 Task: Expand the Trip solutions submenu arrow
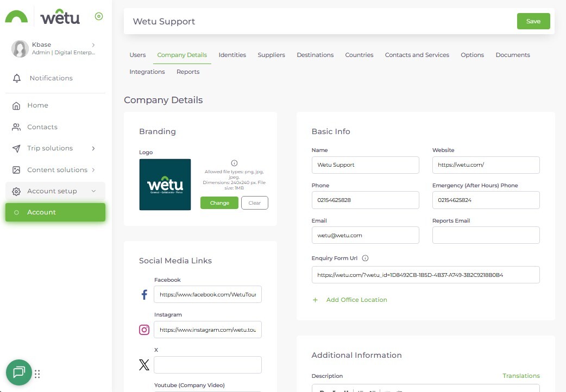(x=93, y=148)
